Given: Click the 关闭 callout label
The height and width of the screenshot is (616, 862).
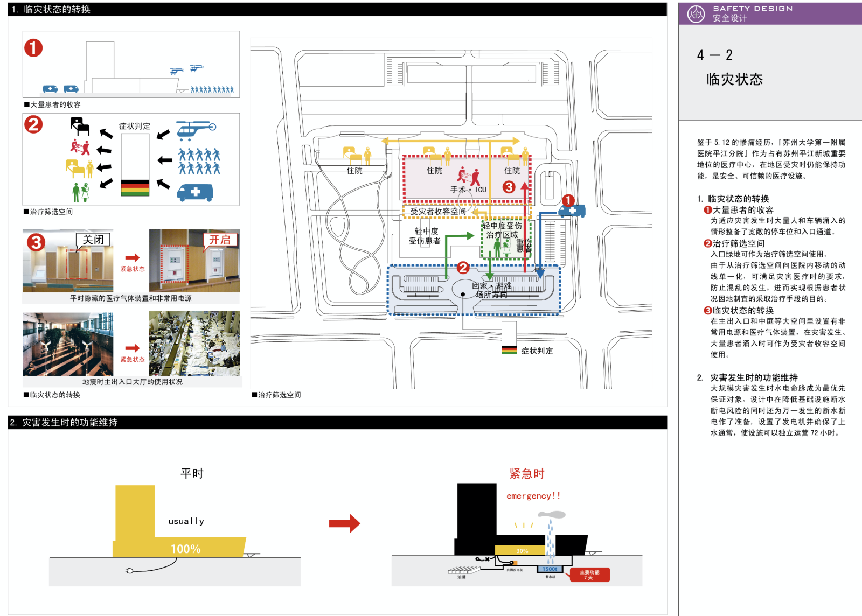Looking at the screenshot, I should (93, 240).
